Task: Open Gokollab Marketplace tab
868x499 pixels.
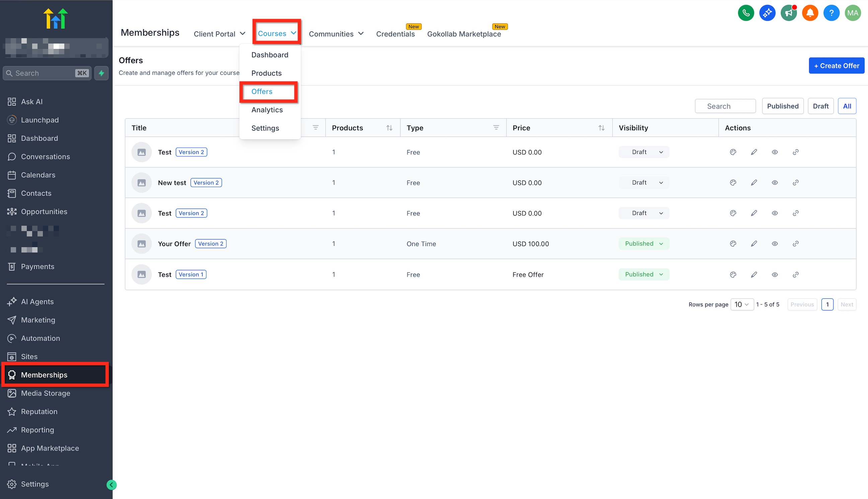Action: pyautogui.click(x=464, y=34)
